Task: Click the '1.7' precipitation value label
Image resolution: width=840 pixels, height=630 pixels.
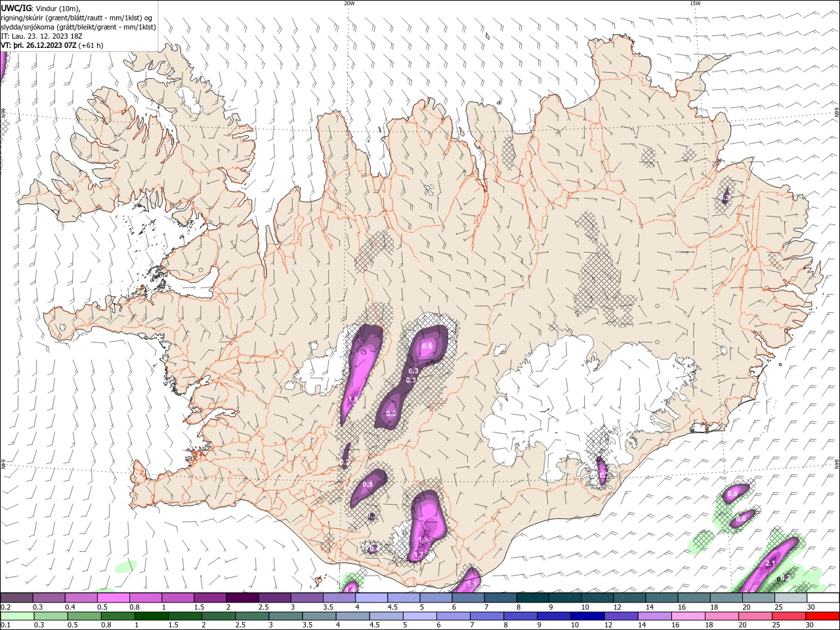Action: click(418, 555)
